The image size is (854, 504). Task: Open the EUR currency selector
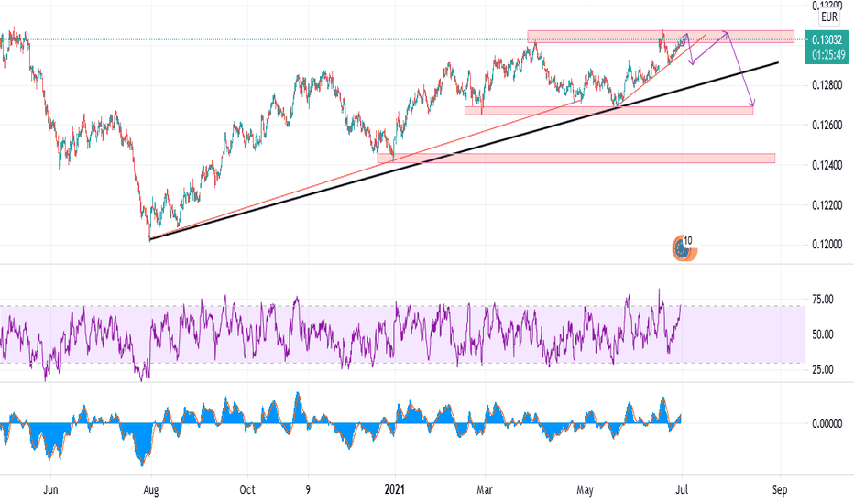click(x=829, y=17)
